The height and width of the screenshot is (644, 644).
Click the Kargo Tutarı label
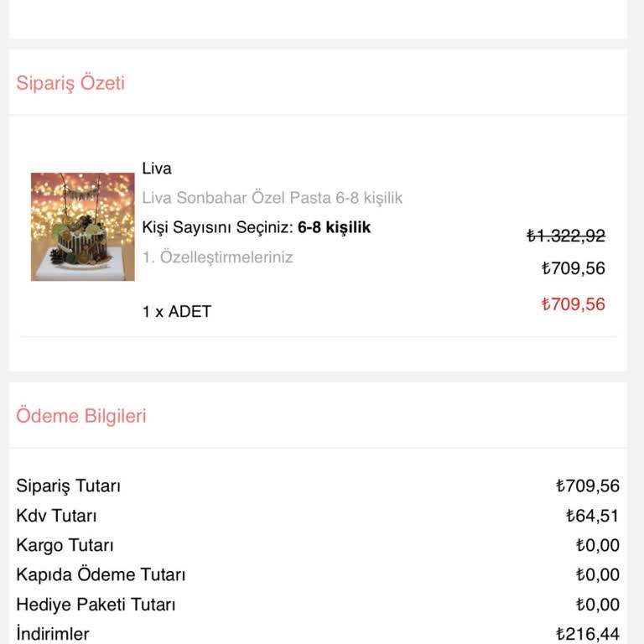tap(65, 546)
